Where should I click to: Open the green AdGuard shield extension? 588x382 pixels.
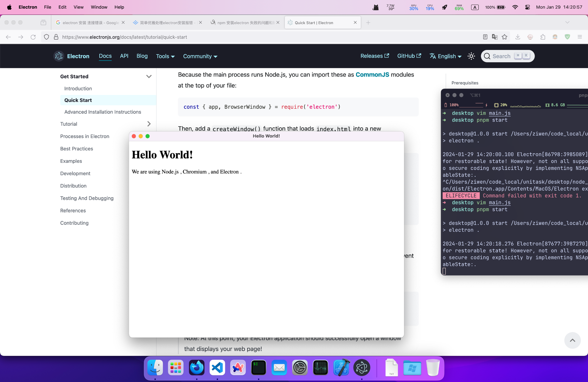[567, 37]
